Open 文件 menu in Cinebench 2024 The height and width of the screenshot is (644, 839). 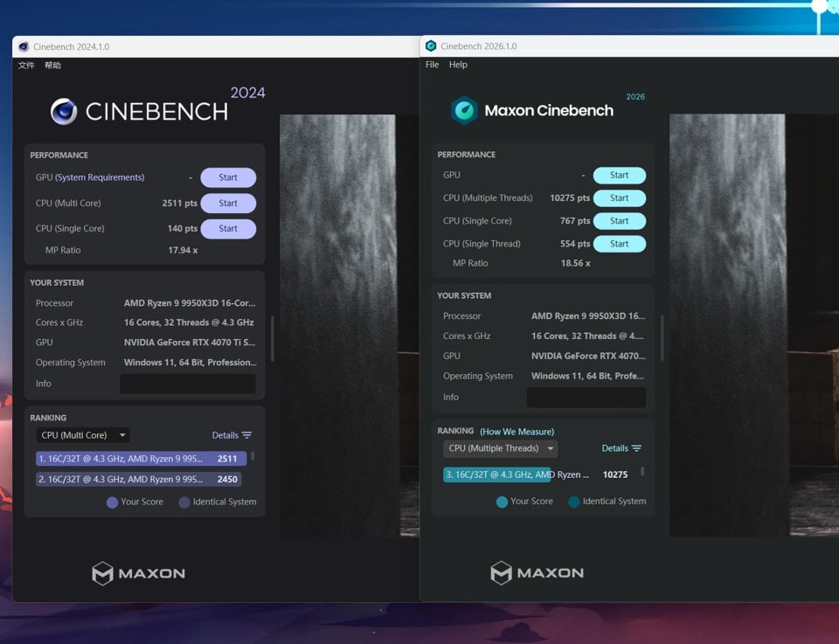tap(26, 66)
